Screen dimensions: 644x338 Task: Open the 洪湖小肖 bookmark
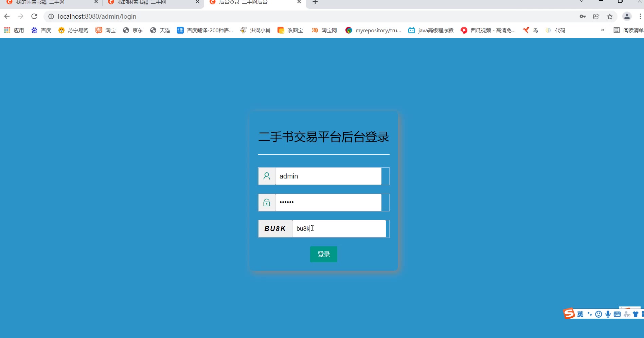point(255,30)
